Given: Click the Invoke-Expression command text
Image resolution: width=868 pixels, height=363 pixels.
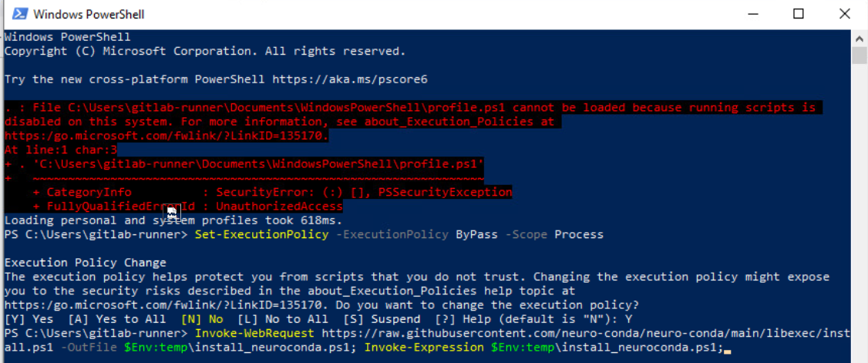Looking at the screenshot, I should [x=424, y=348].
